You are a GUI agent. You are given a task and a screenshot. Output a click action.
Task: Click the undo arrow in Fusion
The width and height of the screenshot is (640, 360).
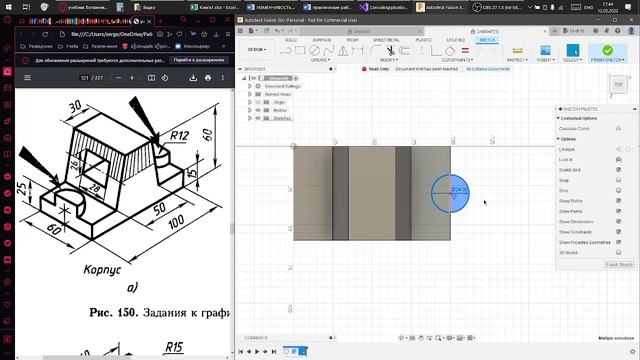pos(278,31)
